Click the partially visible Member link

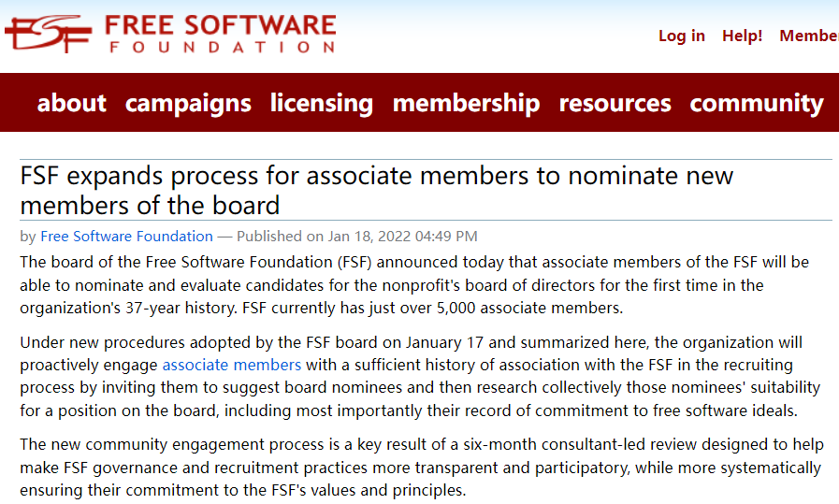click(x=808, y=36)
